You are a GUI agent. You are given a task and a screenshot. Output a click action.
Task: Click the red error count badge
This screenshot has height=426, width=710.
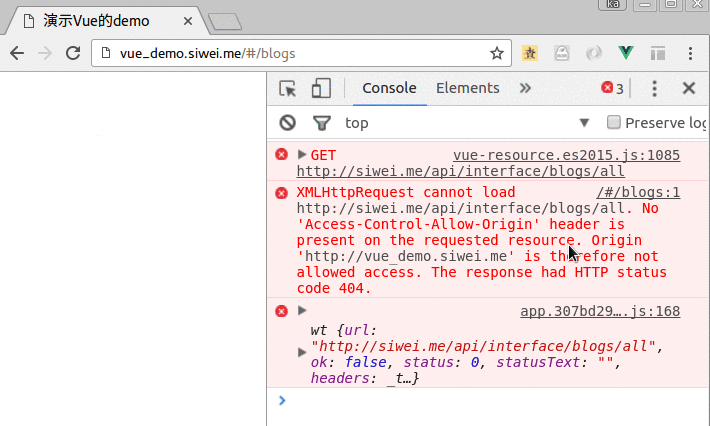[x=612, y=88]
